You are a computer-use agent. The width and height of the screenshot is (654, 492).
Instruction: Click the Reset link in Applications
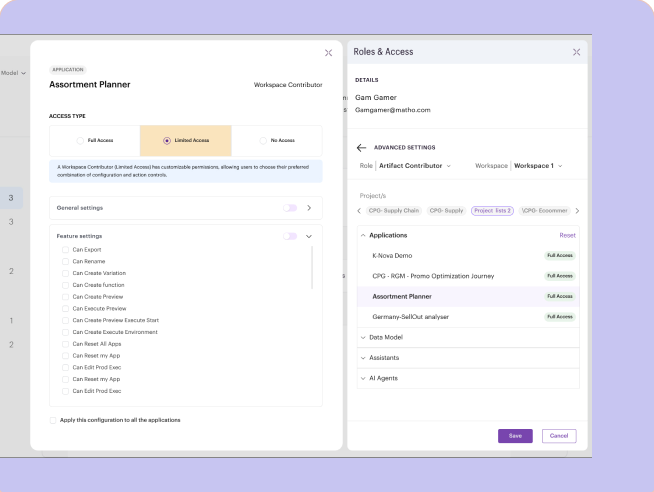pos(567,236)
